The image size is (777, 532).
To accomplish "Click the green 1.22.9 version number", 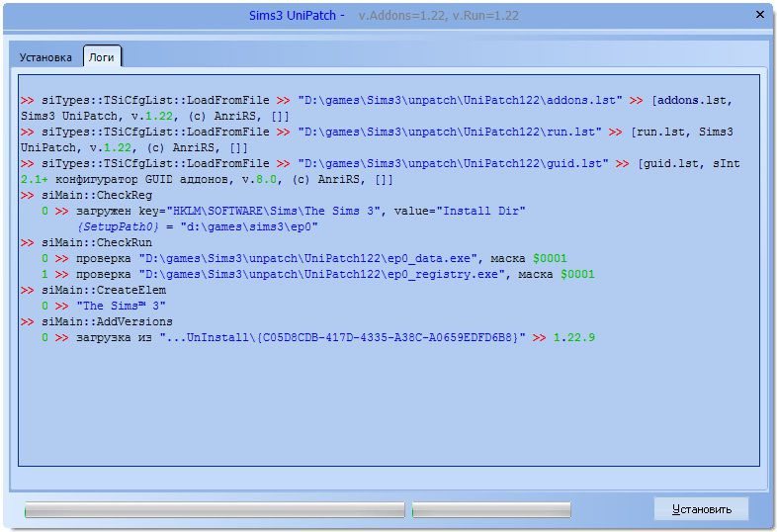I will click(573, 337).
